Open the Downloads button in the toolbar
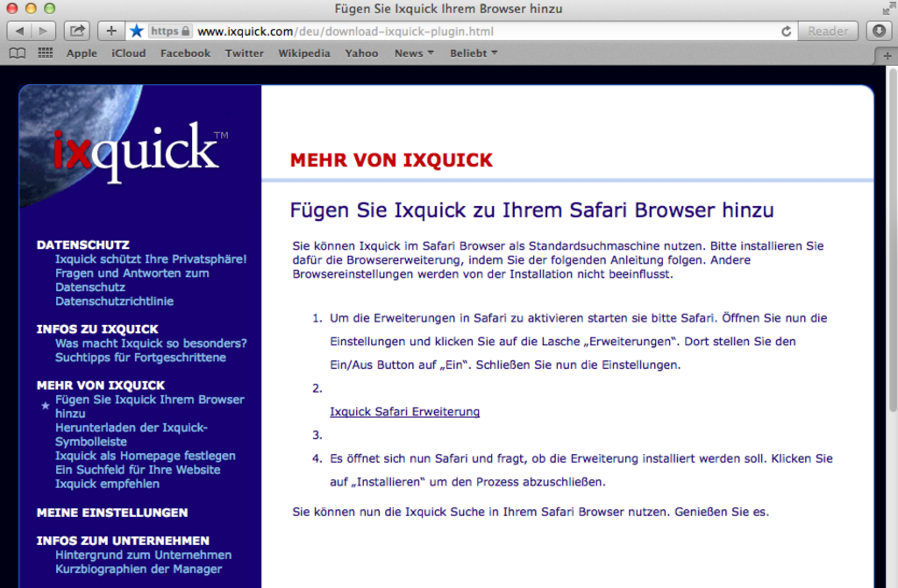Viewport: 898px width, 588px height. click(879, 31)
